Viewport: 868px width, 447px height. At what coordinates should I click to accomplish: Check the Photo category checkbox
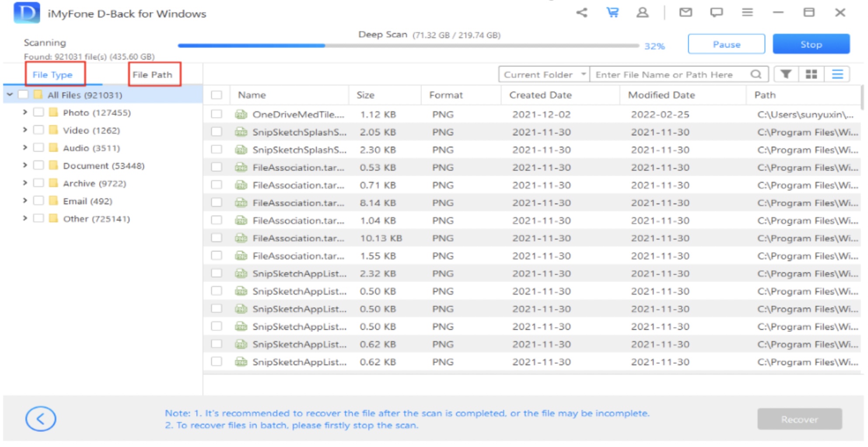(x=38, y=112)
